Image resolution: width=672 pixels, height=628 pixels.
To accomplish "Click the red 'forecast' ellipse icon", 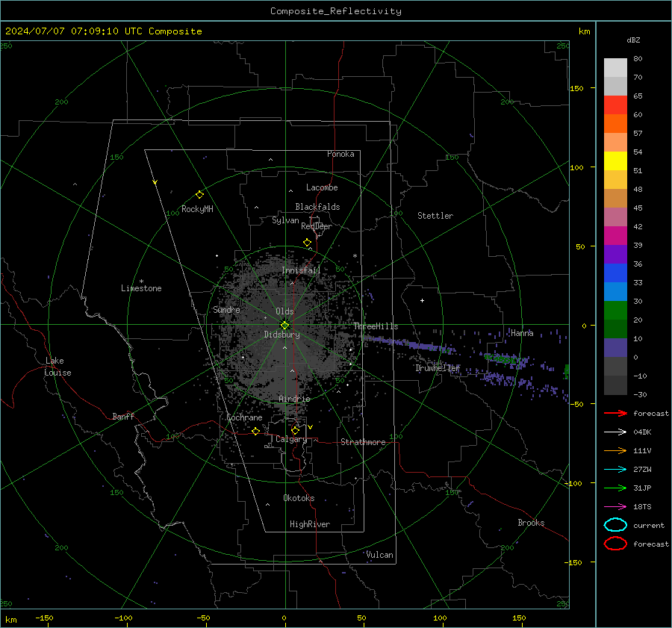I will [615, 544].
